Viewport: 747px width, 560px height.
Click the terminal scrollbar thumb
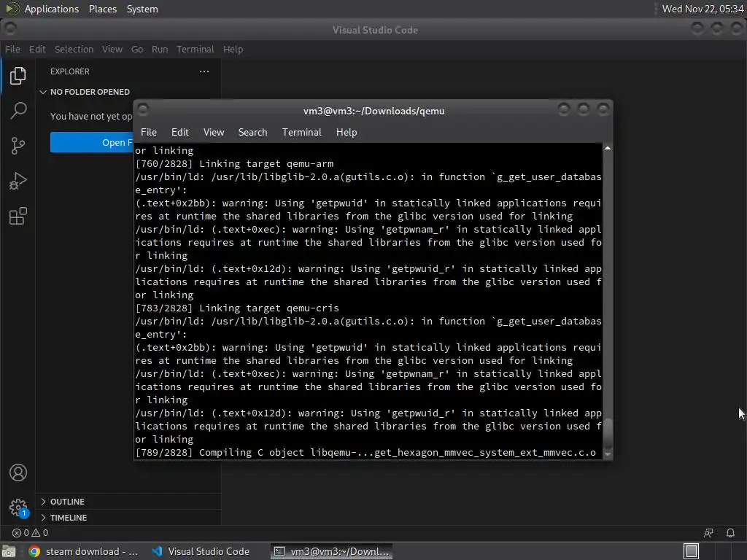tap(608, 434)
